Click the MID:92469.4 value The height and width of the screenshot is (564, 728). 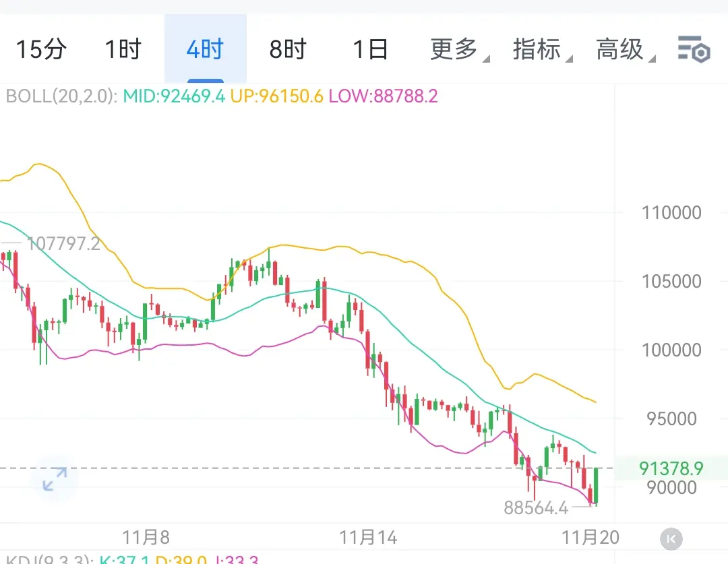(174, 96)
